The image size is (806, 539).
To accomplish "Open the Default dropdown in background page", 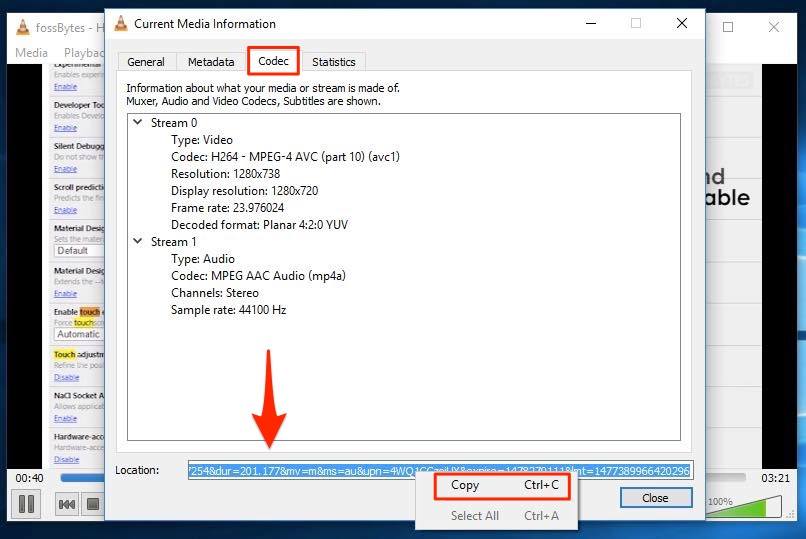I will [x=79, y=251].
